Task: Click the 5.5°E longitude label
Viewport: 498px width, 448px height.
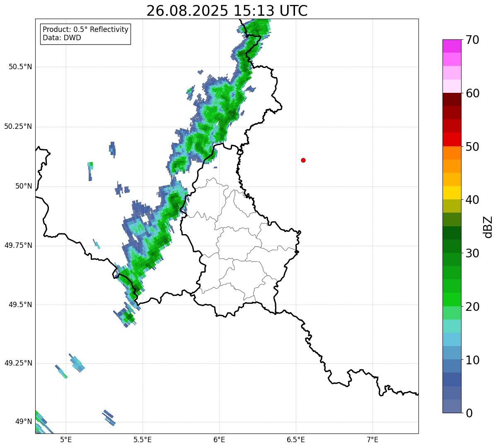Action: [143, 440]
